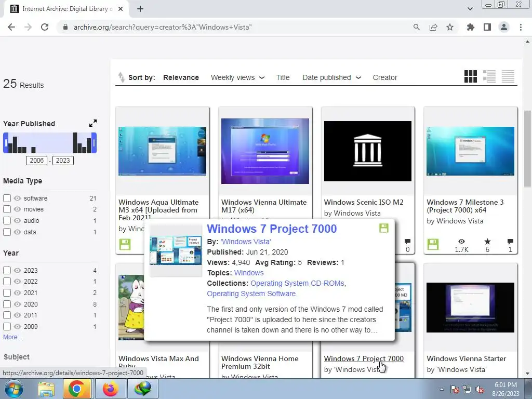Check the movies media type box
Image resolution: width=532 pixels, height=399 pixels.
(x=7, y=209)
